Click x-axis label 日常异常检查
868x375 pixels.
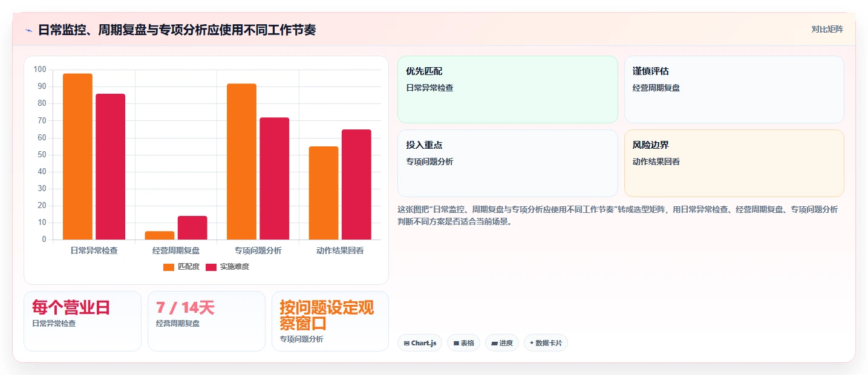(94, 250)
